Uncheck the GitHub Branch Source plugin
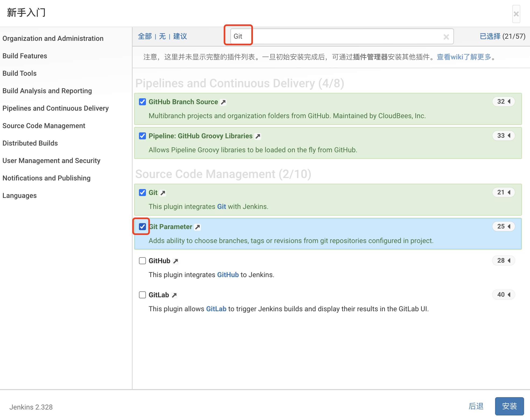 142,102
